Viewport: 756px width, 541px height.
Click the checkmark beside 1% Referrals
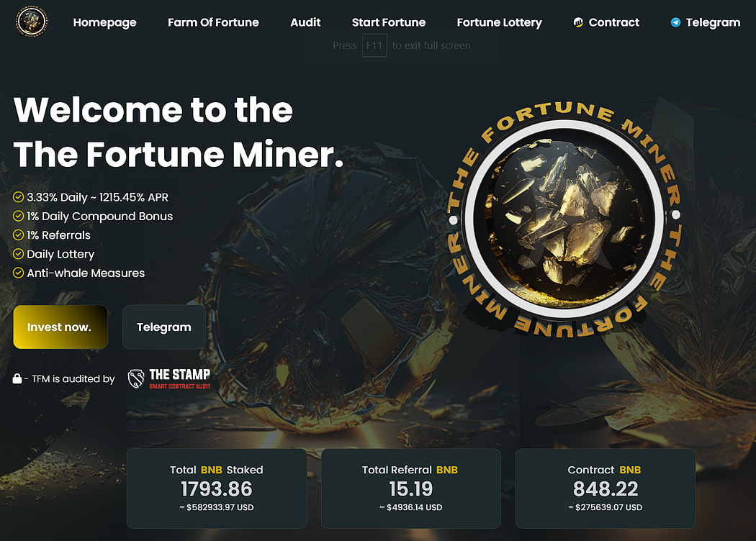[x=18, y=235]
